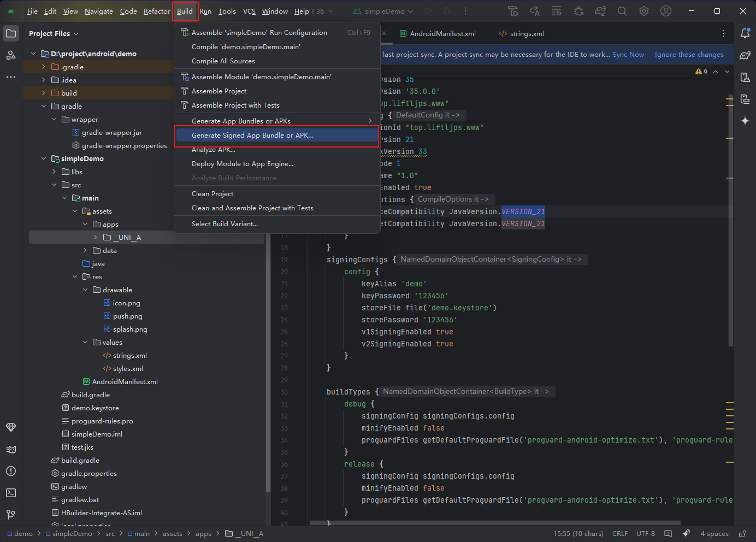This screenshot has width=756, height=542.
Task: Switch to the AndroidManifest.xml tab
Action: pyautogui.click(x=442, y=34)
